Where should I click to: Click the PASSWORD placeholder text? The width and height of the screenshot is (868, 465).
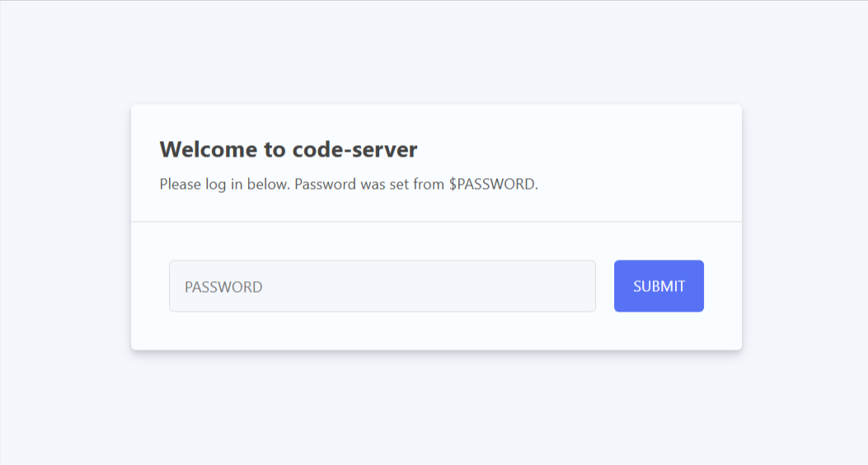223,287
